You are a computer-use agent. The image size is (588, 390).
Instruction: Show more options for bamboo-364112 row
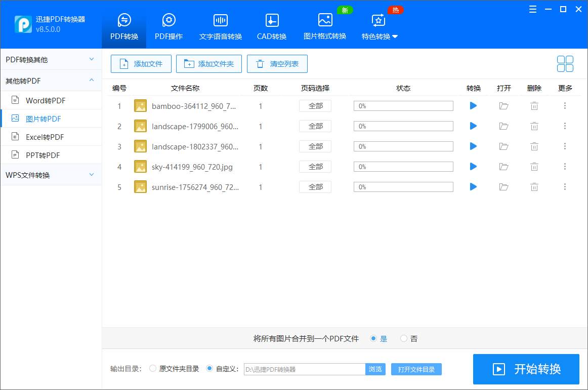coord(565,106)
